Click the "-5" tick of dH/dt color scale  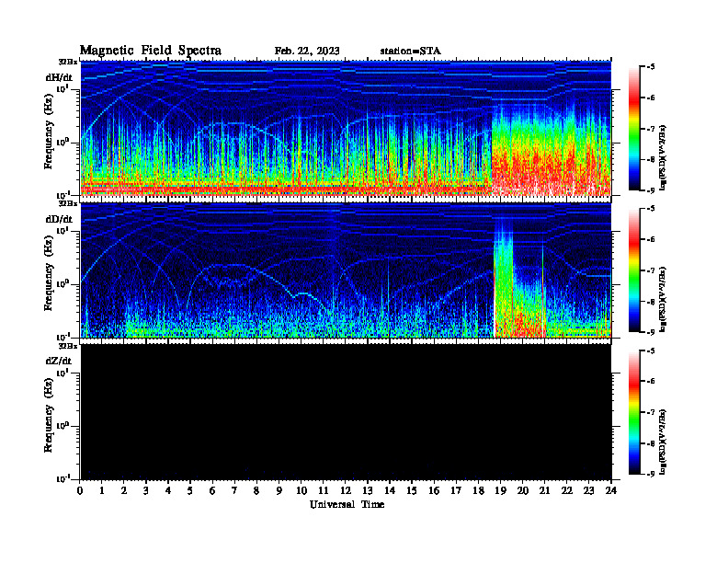click(x=651, y=67)
